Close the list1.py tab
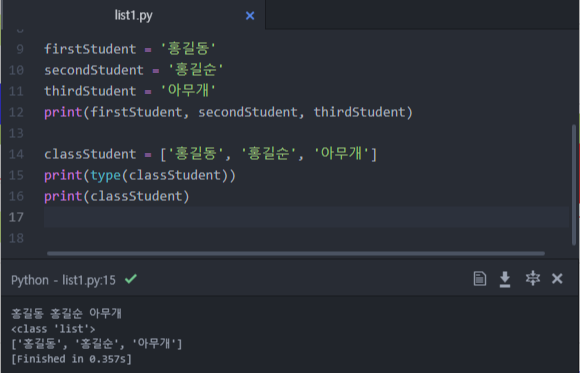This screenshot has width=580, height=373. pyautogui.click(x=250, y=16)
